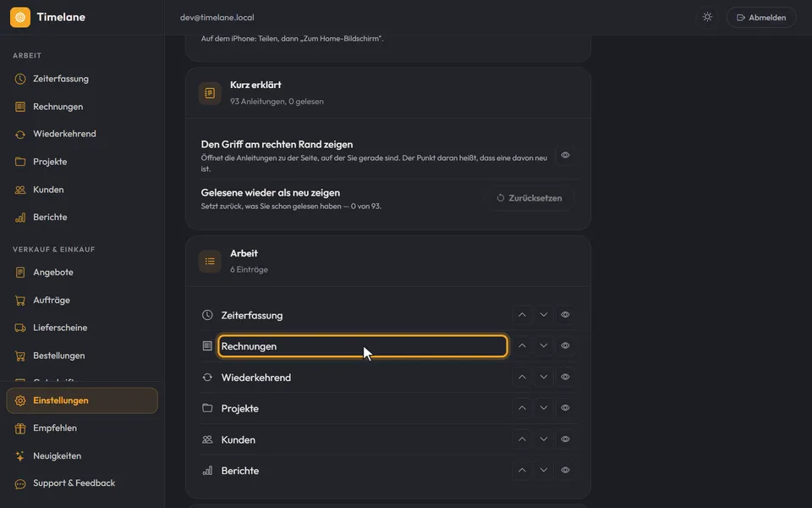Move Kunden entry up
Image resolution: width=812 pixels, height=508 pixels.
click(x=522, y=439)
